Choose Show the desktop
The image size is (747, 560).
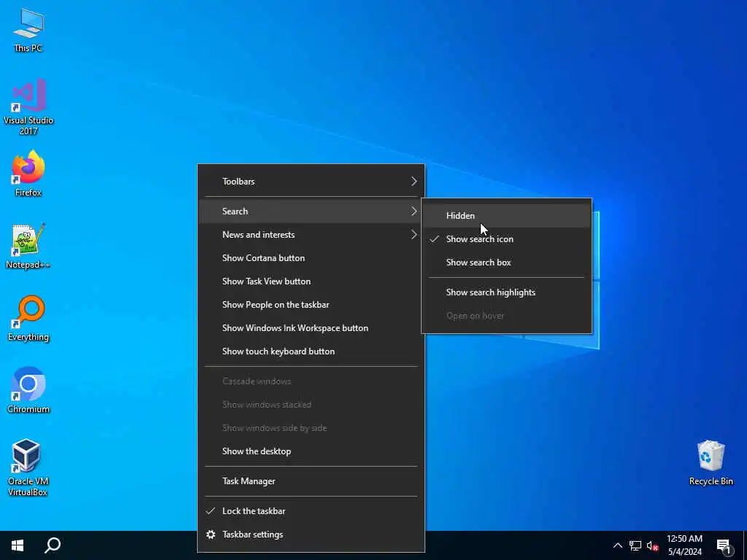point(311,451)
